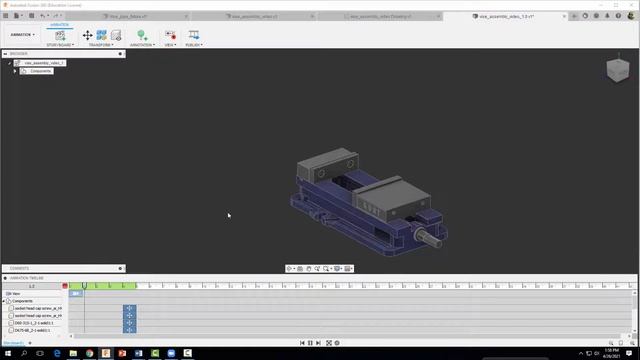Open the TRANSFORM dropdown menu

click(101, 45)
